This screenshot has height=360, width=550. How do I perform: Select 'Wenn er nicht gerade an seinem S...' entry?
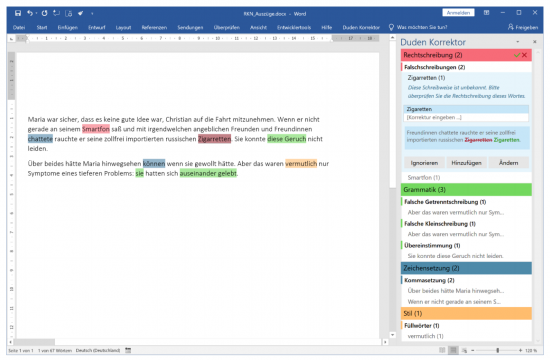click(454, 301)
